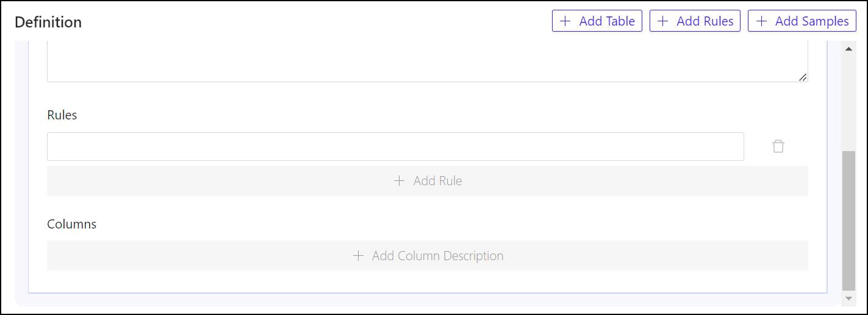Viewport: 868px width, 315px height.
Task: Click the plus icon beside Add Column Description
Action: coord(358,256)
